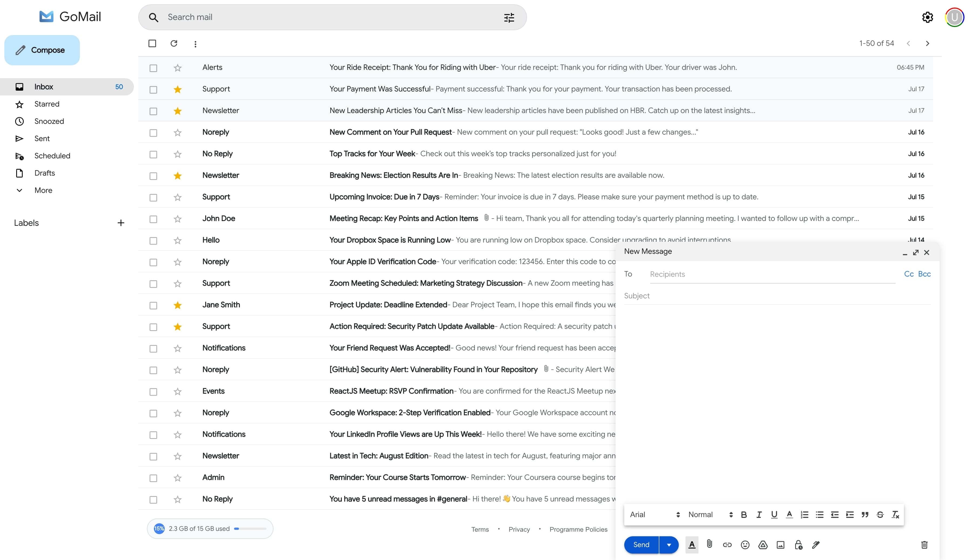Screen dimensions: 972x560
Task: Go to the Drafts folder
Action: [x=44, y=173]
